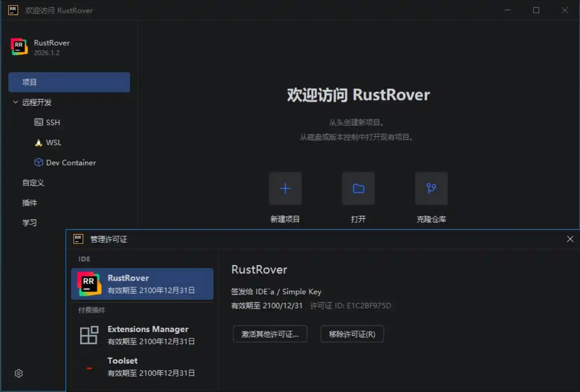
Task: Close the 管理许可证 dialog
Action: tap(570, 239)
